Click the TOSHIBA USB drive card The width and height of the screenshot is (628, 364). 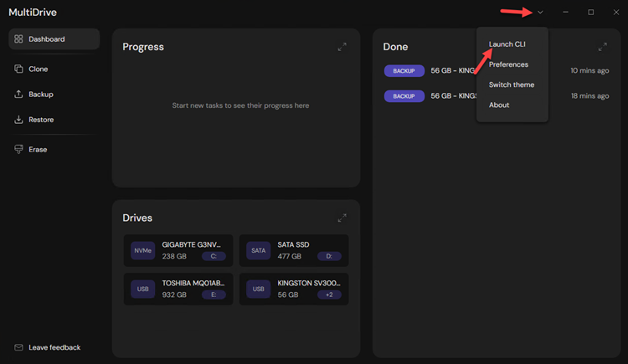click(x=178, y=289)
